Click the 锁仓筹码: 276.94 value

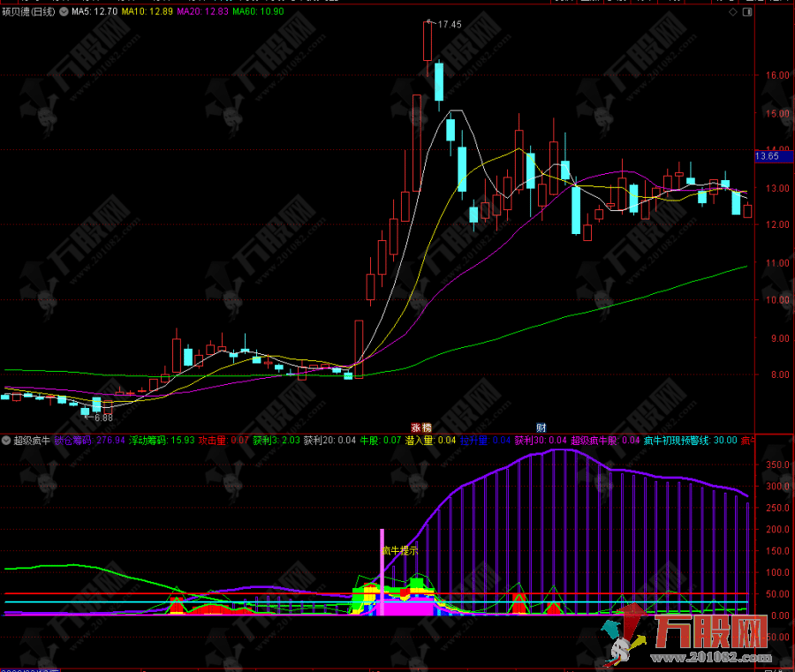tap(89, 441)
